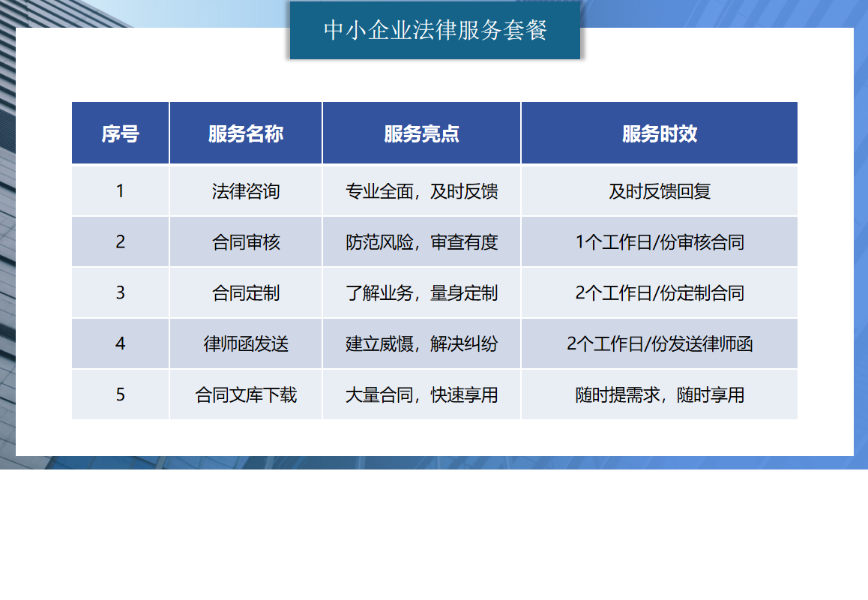This screenshot has height=600, width=868.
Task: Select the 建立威慑，解决纠纷 cell
Action: 421,343
